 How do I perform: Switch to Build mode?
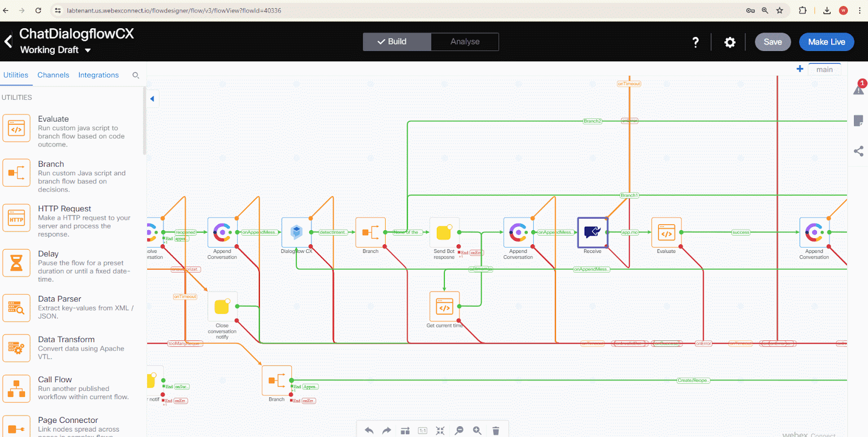tap(397, 42)
